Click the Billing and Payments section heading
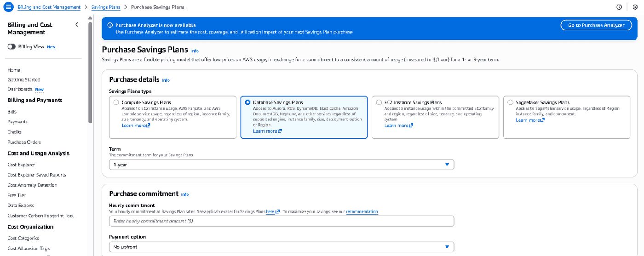The width and height of the screenshot is (644, 256). pyautogui.click(x=35, y=100)
